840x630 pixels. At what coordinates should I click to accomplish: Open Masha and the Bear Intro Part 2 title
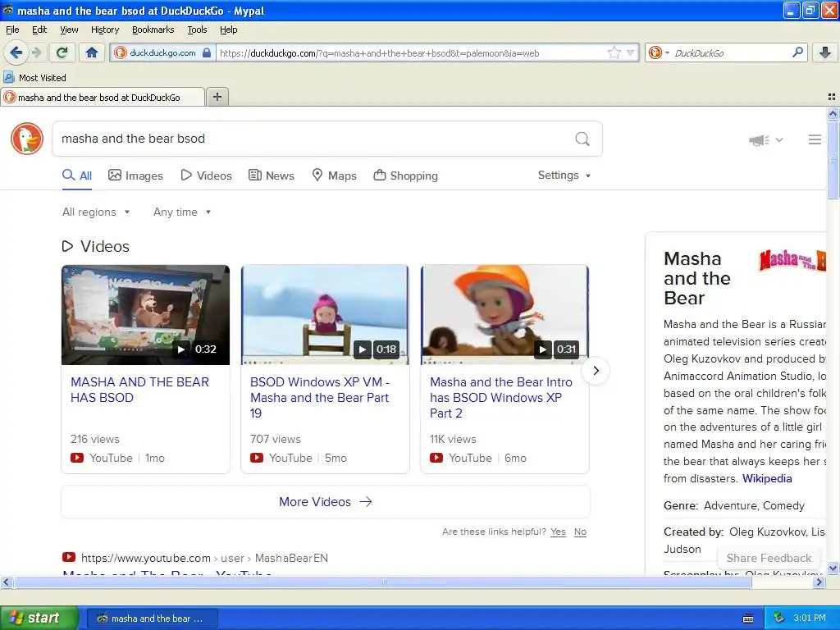pos(501,398)
